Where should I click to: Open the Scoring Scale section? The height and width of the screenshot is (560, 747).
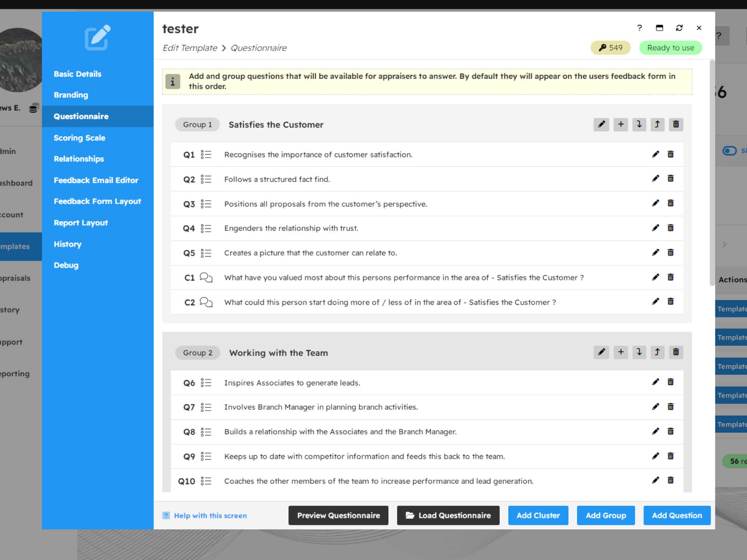point(79,138)
